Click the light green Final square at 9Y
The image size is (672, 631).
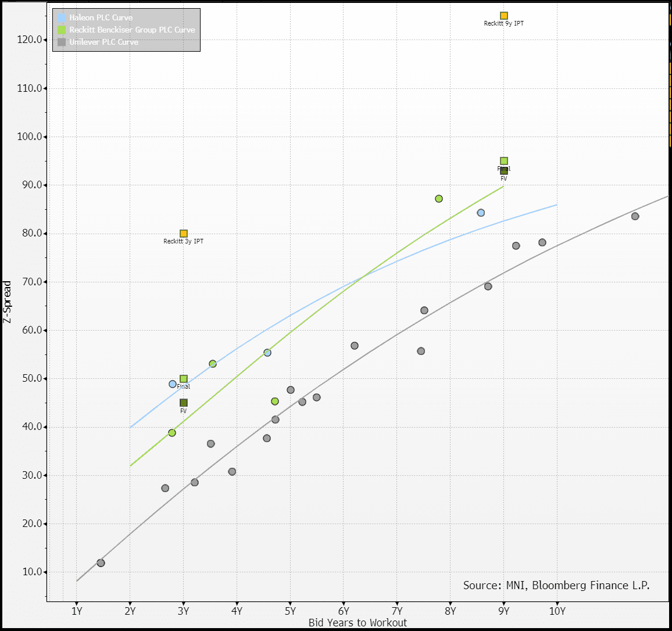(504, 161)
